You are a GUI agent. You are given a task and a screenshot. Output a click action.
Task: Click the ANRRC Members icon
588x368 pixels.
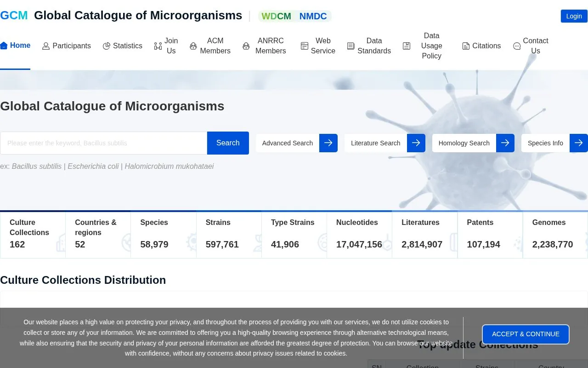click(x=246, y=46)
